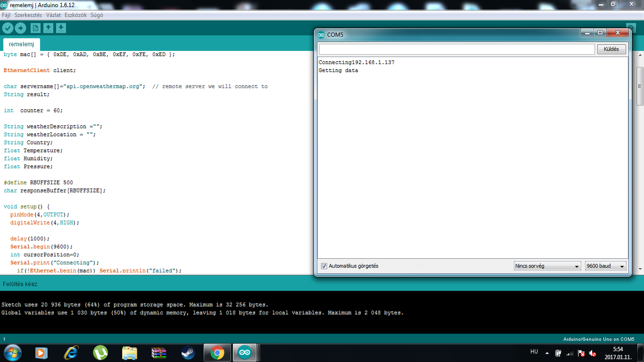Open the Nincs sorvég line-ending dropdown
644x362 pixels.
(x=547, y=266)
